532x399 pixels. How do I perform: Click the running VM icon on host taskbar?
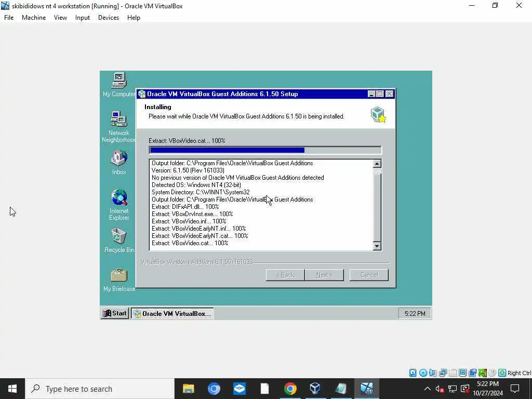coord(367,389)
